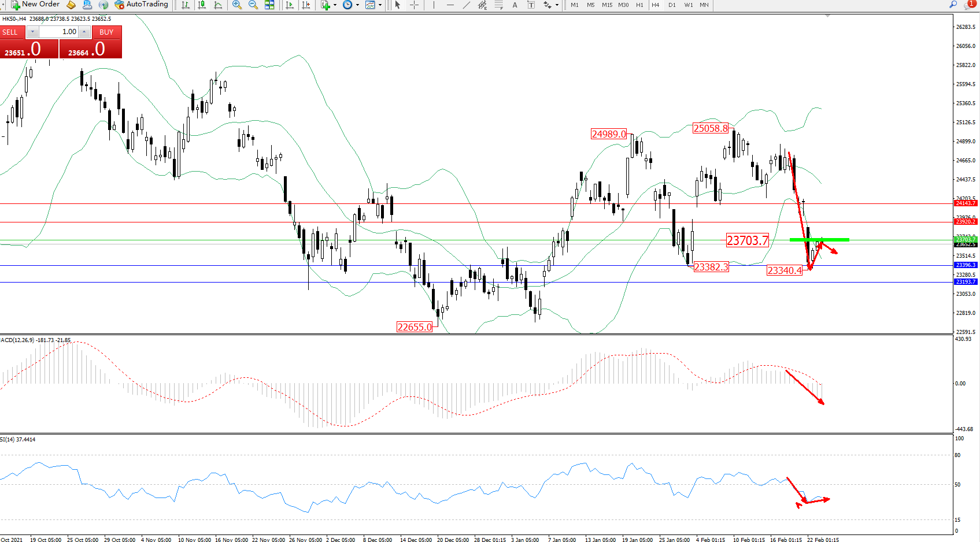Viewport: 980px width, 542px height.
Task: Toggle AutoTrading on or off
Action: pyautogui.click(x=141, y=5)
